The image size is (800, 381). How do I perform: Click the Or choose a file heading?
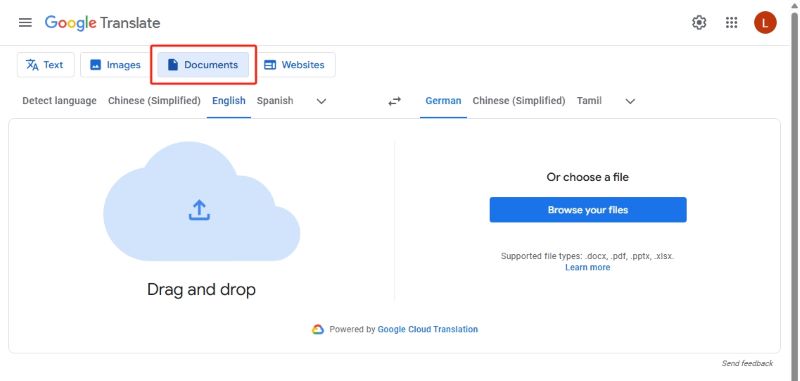(x=588, y=177)
